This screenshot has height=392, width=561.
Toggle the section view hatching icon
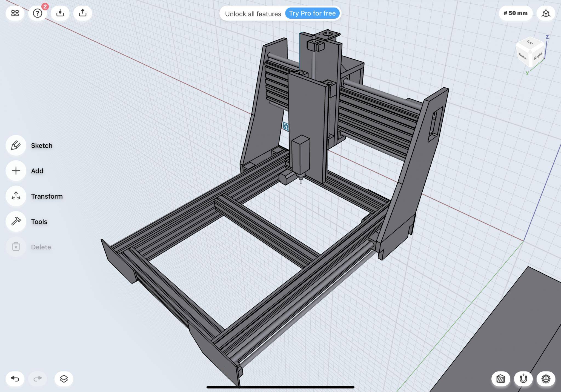(500, 379)
